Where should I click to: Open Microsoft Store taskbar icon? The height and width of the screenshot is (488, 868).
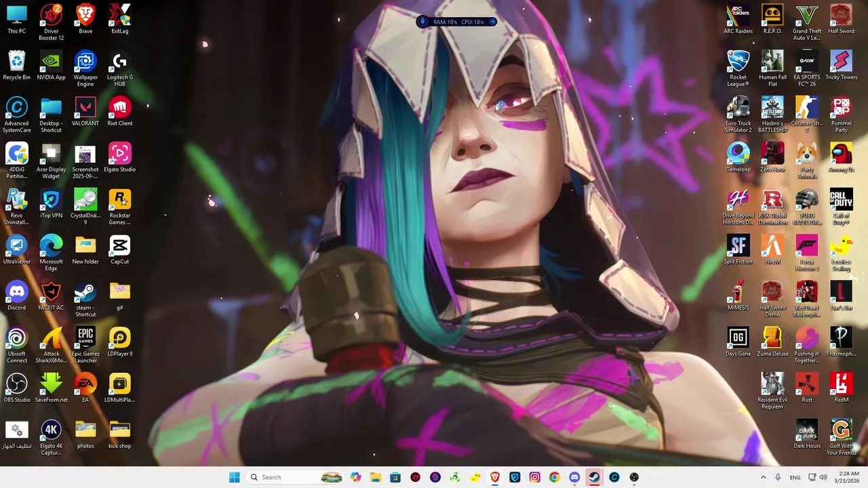click(395, 477)
